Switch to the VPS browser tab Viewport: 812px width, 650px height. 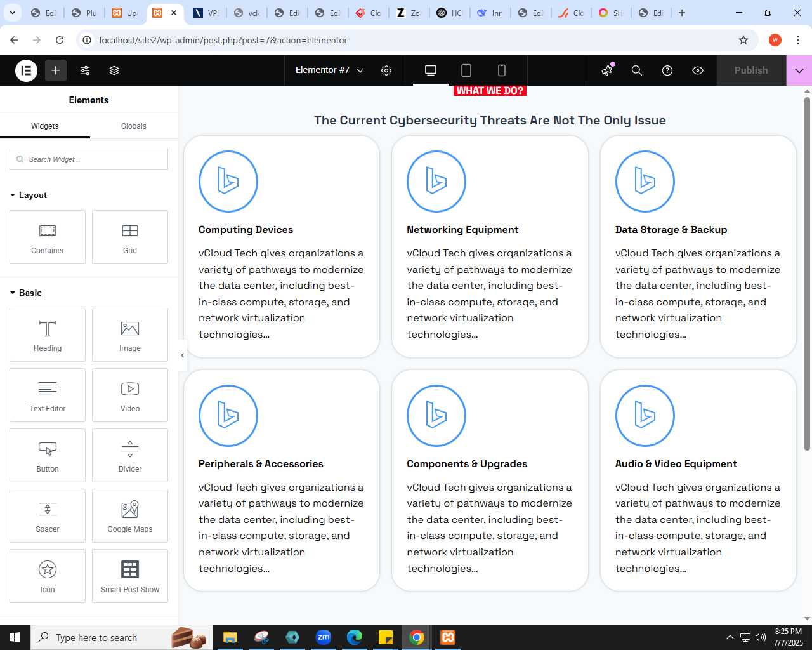point(206,13)
